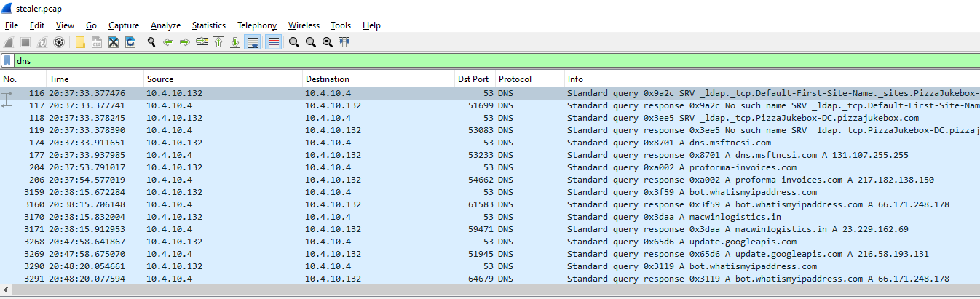Screen dimensions: 980x299
Task: Click the open capture file folder icon
Action: pyautogui.click(x=80, y=42)
